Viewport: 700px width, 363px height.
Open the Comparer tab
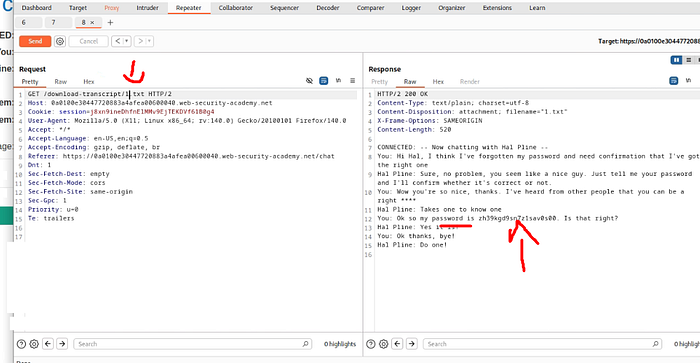coord(371,8)
